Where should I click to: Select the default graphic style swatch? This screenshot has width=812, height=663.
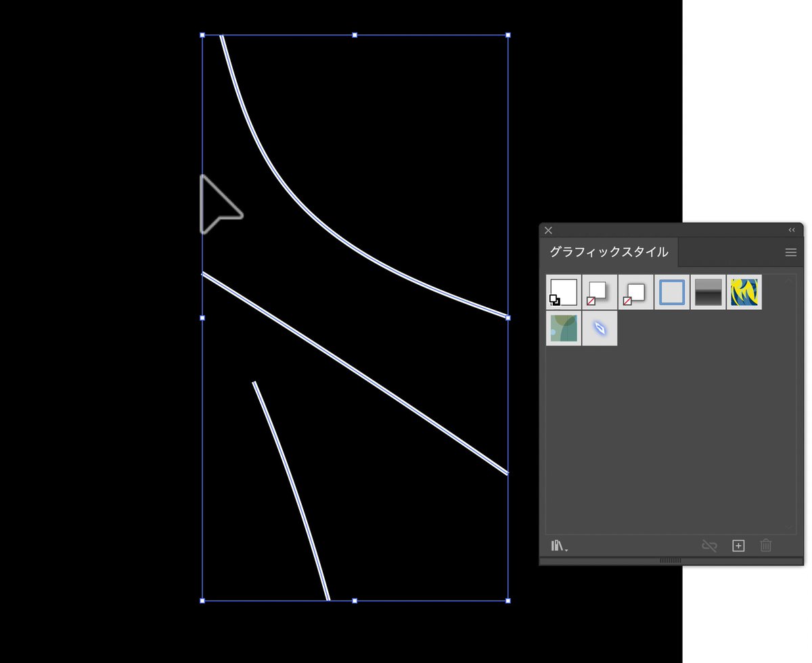point(564,292)
